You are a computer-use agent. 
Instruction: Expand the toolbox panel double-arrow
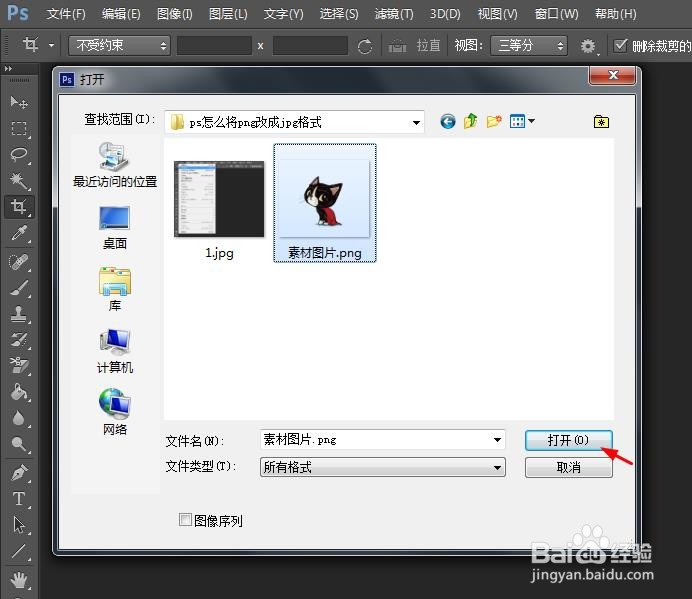click(x=8, y=69)
